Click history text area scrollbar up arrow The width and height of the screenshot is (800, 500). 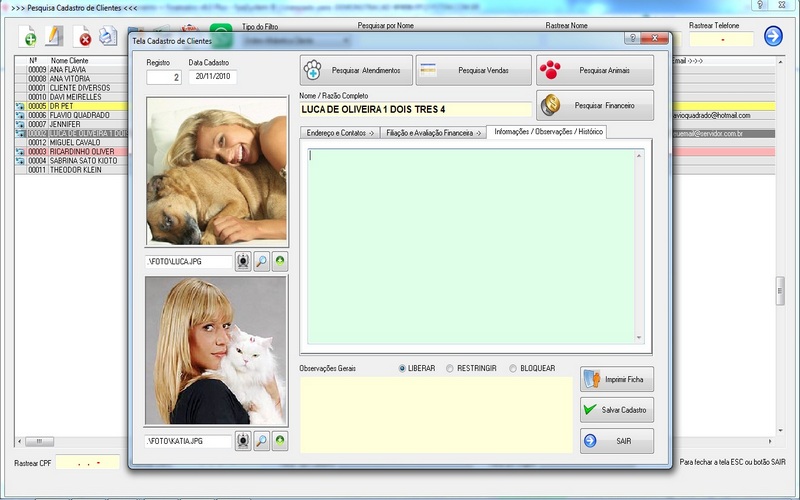click(x=639, y=156)
